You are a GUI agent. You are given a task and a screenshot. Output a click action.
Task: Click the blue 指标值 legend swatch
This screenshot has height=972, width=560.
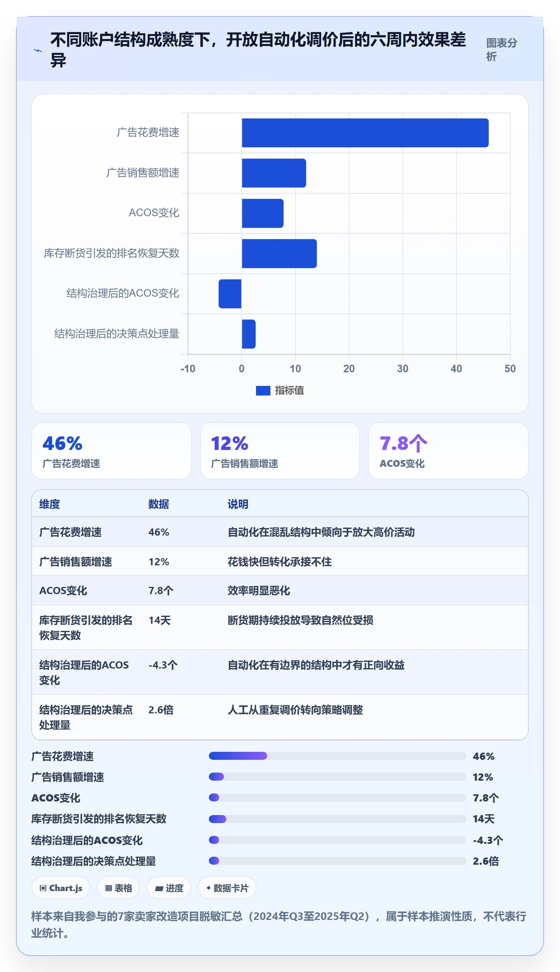click(x=263, y=391)
